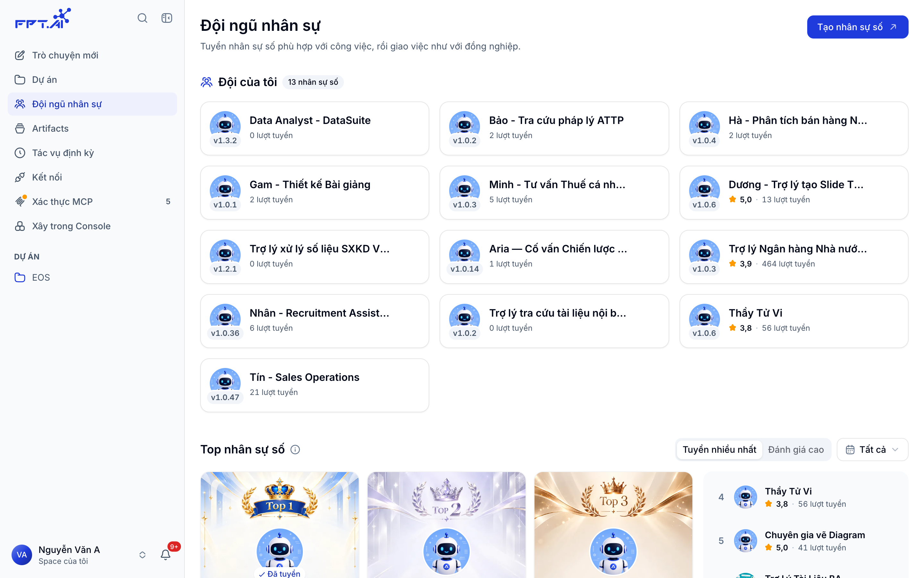The height and width of the screenshot is (578, 924).
Task: Open Dương - Trợ lý tạo Slide card
Action: (x=794, y=193)
